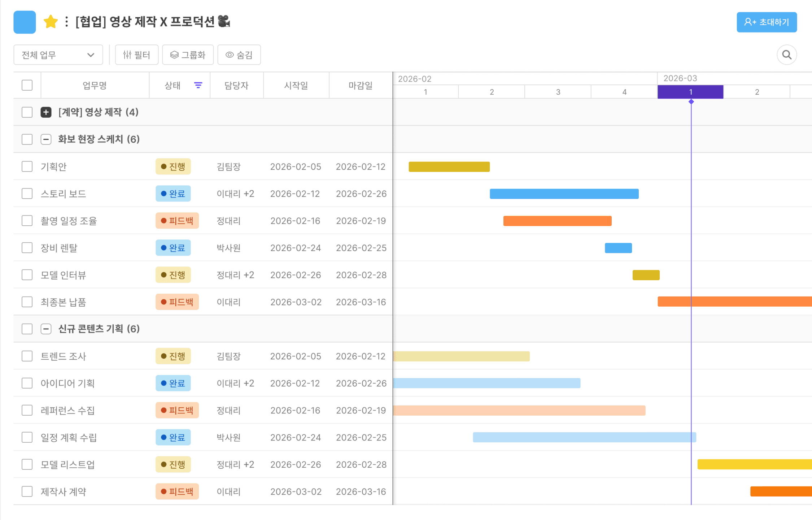Click the status column filter icon

pos(198,85)
